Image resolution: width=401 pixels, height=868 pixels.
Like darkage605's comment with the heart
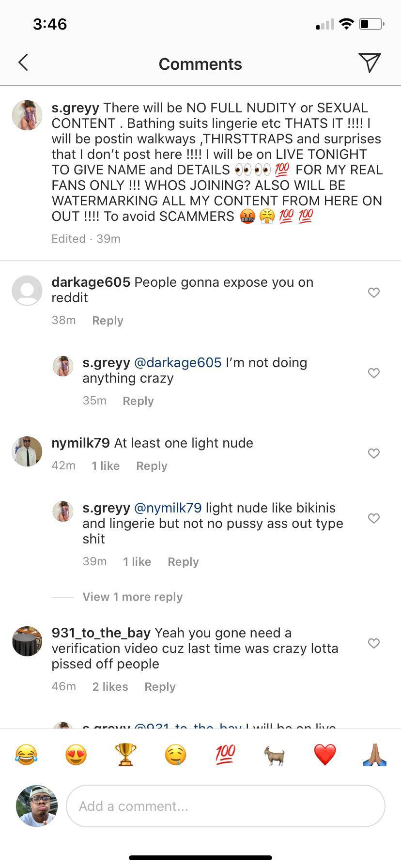pyautogui.click(x=374, y=293)
